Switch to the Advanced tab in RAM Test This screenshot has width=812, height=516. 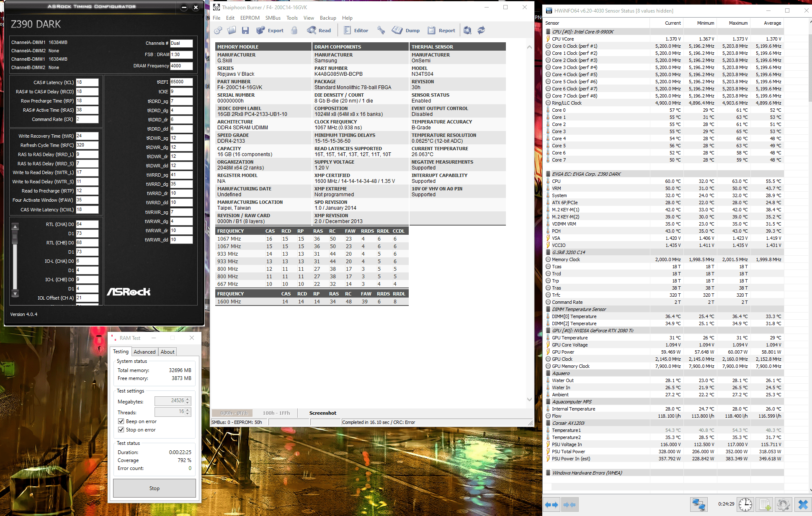click(144, 352)
